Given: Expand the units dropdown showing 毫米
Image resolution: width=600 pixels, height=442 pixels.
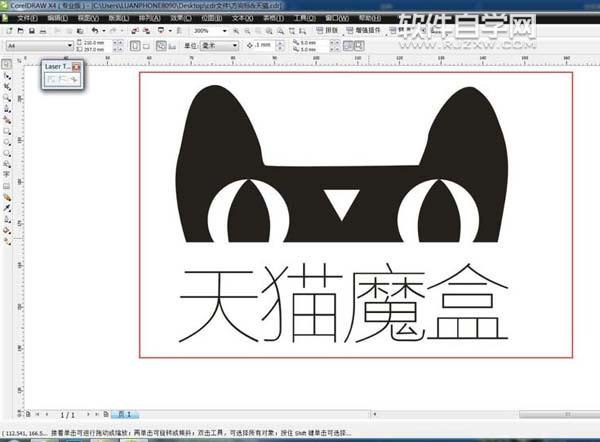Looking at the screenshot, I should (235, 45).
